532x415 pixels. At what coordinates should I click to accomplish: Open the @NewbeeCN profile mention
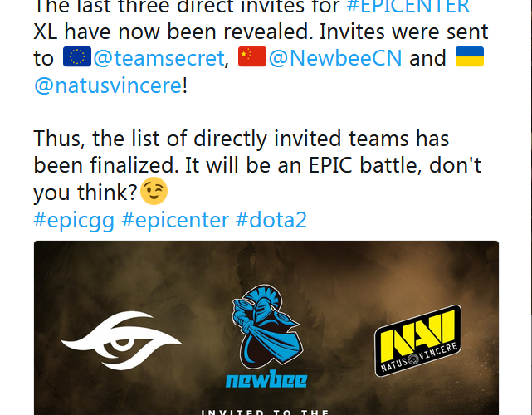click(x=335, y=58)
